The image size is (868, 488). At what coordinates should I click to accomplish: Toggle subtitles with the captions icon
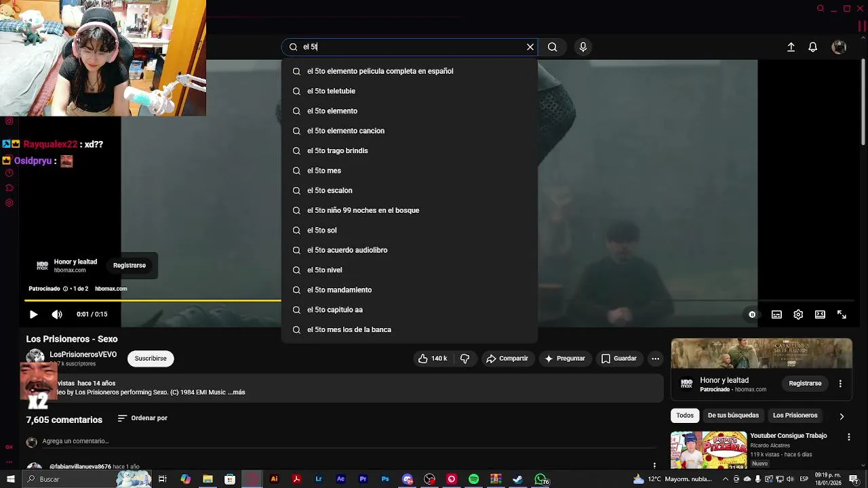point(776,314)
